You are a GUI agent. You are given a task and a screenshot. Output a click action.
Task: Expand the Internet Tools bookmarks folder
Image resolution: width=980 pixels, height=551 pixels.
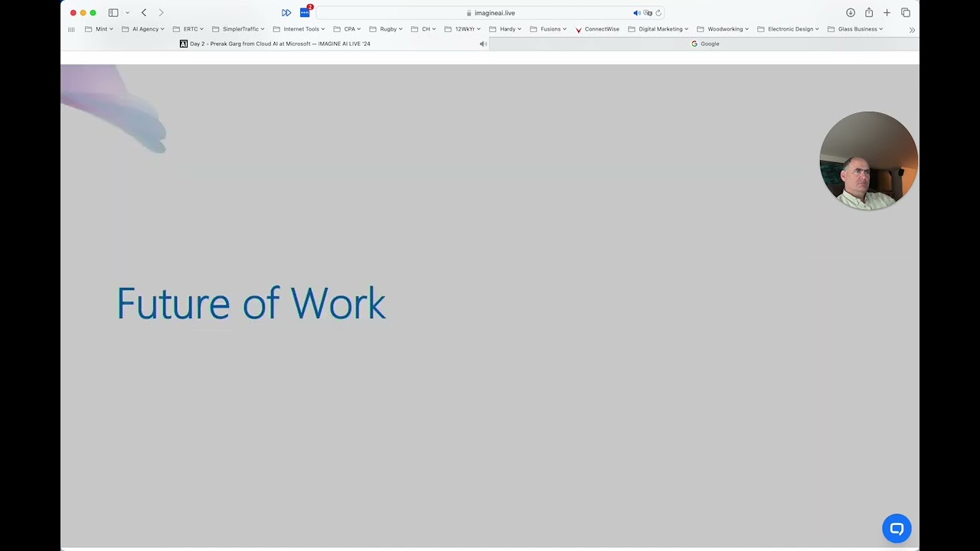click(x=299, y=29)
